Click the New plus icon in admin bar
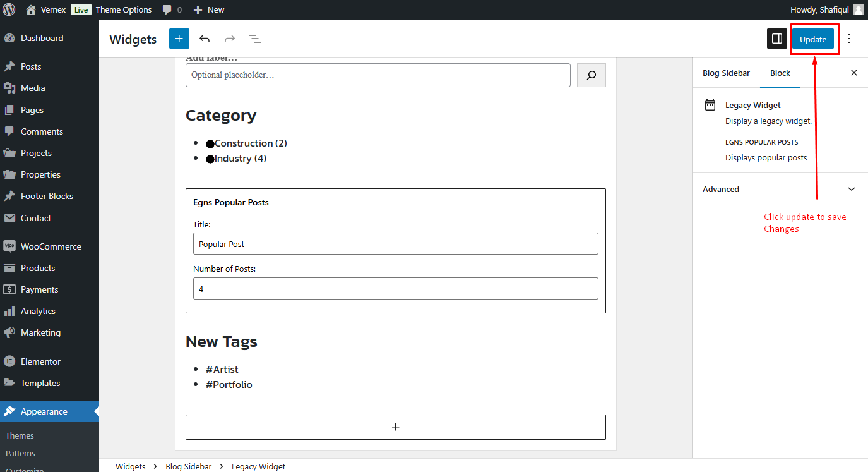868x472 pixels. click(x=198, y=9)
